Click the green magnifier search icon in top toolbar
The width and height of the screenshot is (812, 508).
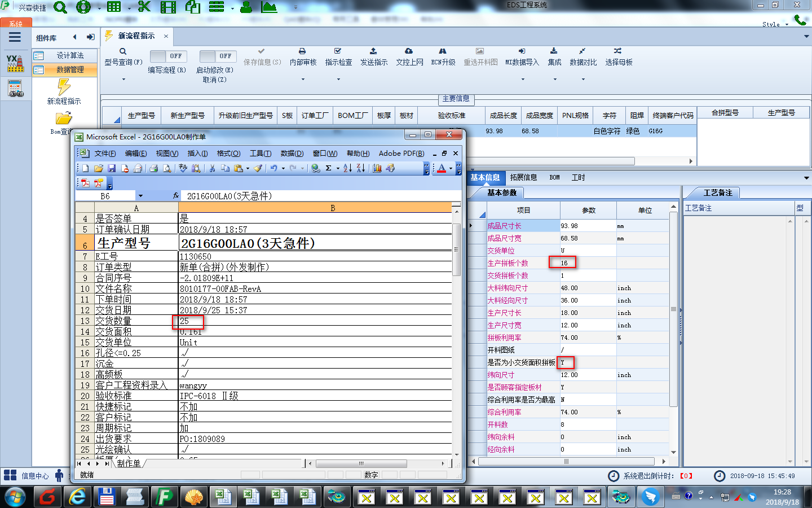[x=60, y=7]
